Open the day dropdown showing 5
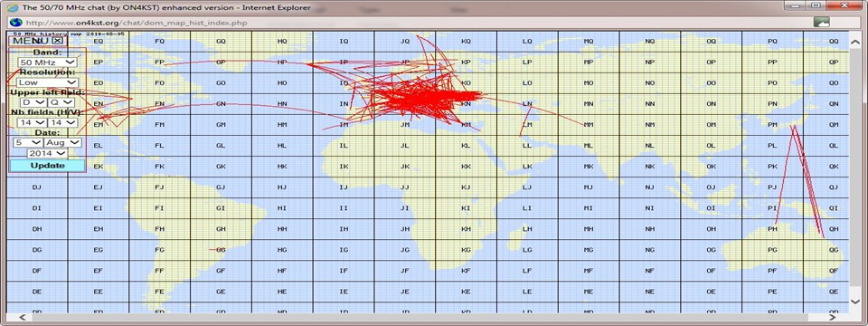This screenshot has width=868, height=326. pyautogui.click(x=28, y=142)
